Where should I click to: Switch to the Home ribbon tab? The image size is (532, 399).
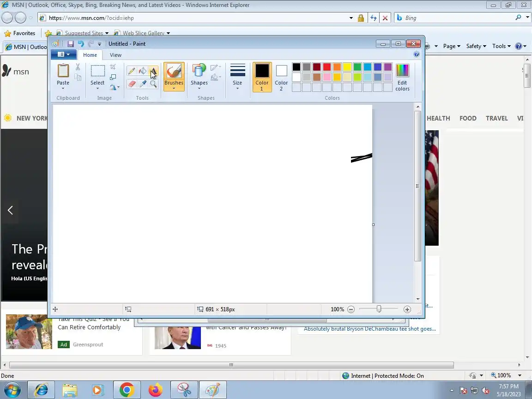pos(90,55)
